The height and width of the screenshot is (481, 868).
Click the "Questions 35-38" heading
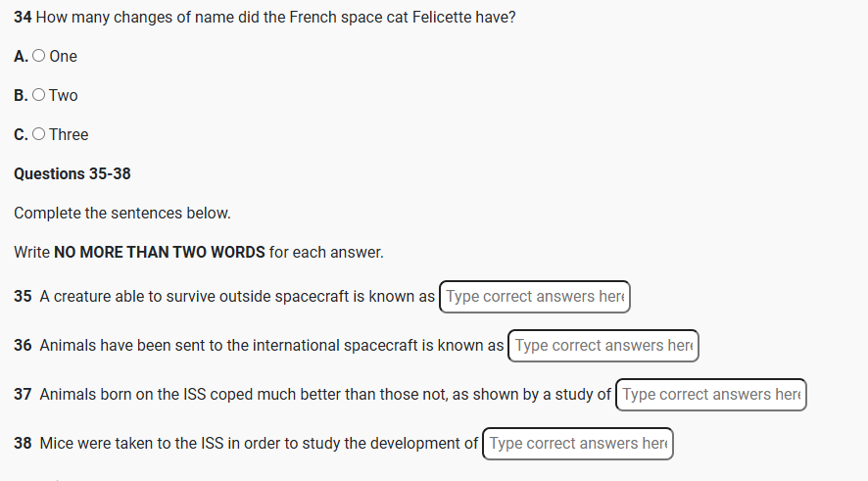coord(72,174)
